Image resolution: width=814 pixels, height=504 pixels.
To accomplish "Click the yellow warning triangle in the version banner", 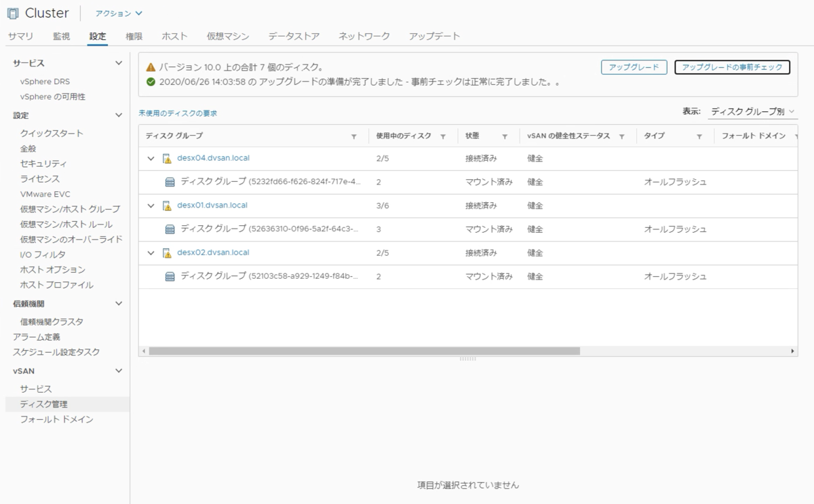I will coord(151,68).
